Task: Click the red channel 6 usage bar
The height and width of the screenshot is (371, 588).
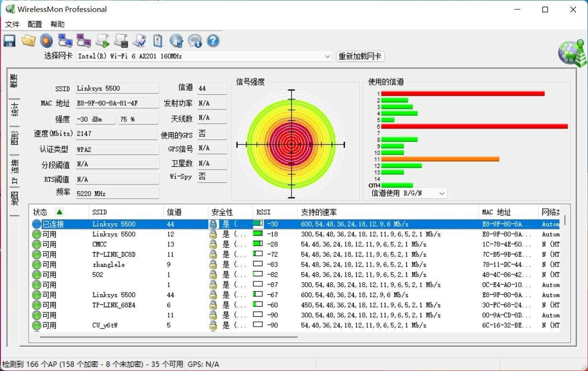Action: (475, 126)
